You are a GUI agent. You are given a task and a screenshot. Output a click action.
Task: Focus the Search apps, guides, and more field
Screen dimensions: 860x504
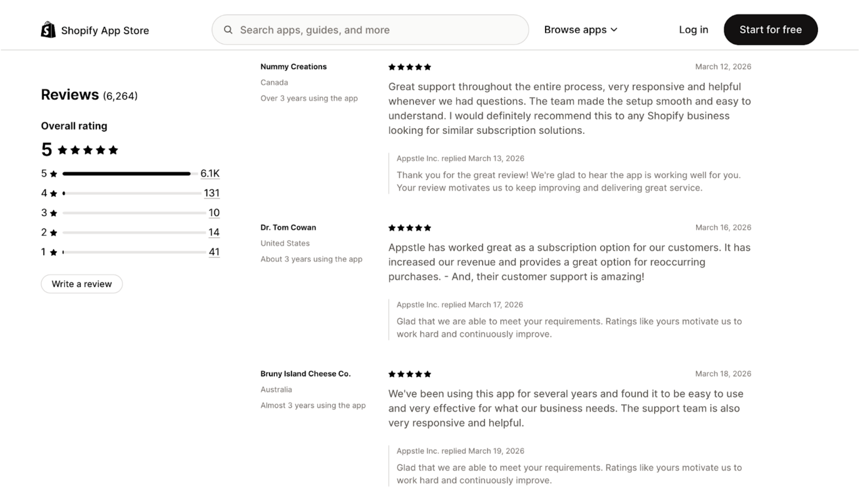pyautogui.click(x=378, y=30)
